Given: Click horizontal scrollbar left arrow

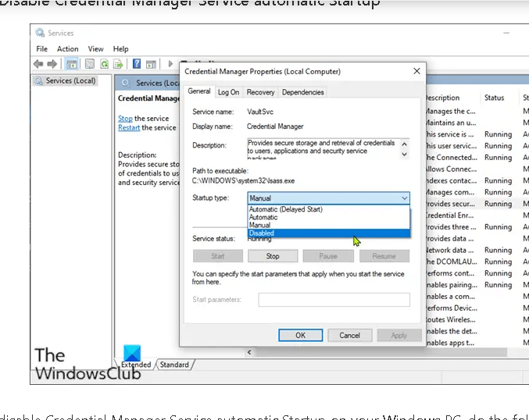Looking at the screenshot, I should [249, 352].
